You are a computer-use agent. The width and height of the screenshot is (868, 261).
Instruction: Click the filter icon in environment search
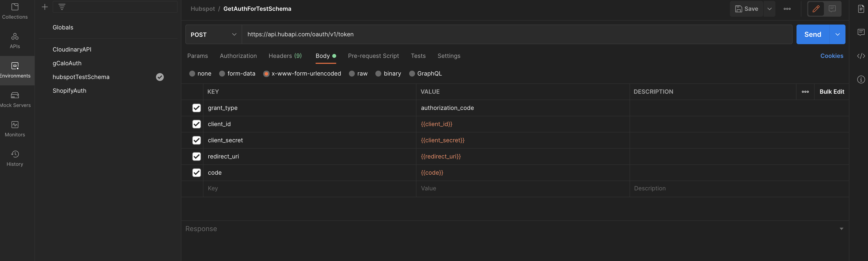coord(62,7)
